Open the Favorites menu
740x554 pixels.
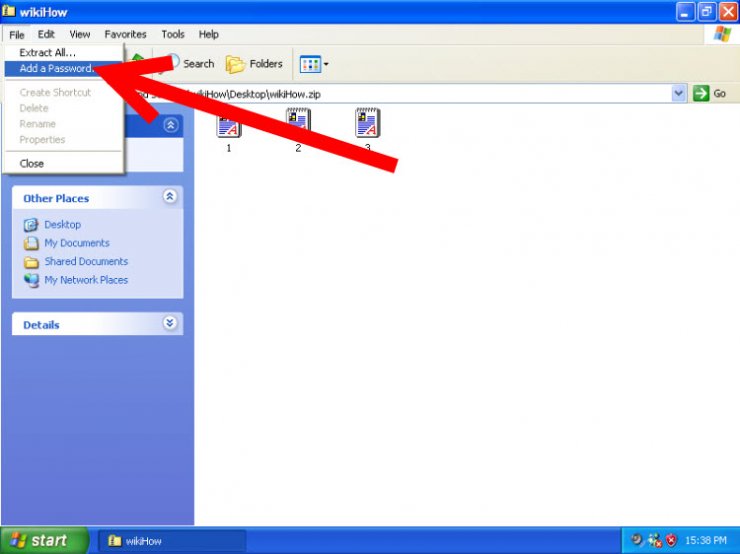[126, 34]
